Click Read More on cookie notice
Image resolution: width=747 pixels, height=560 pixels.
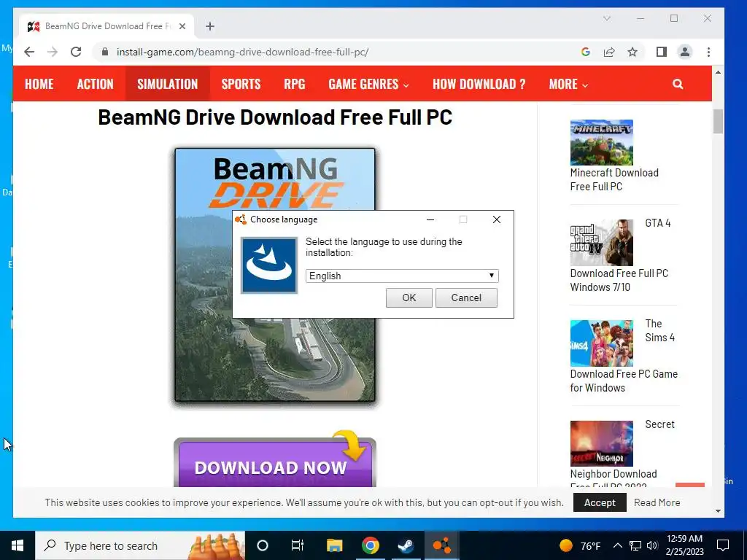click(x=657, y=502)
